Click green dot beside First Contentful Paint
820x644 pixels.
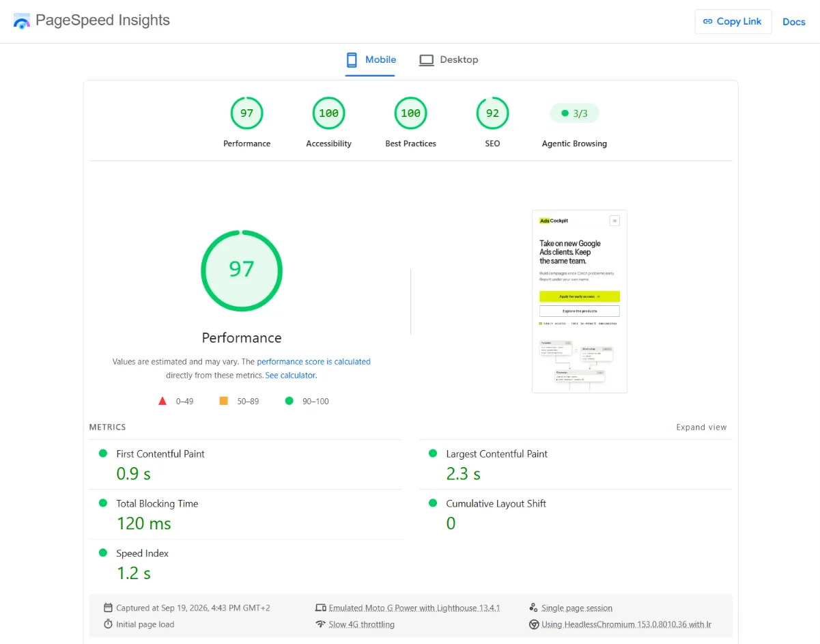[103, 453]
